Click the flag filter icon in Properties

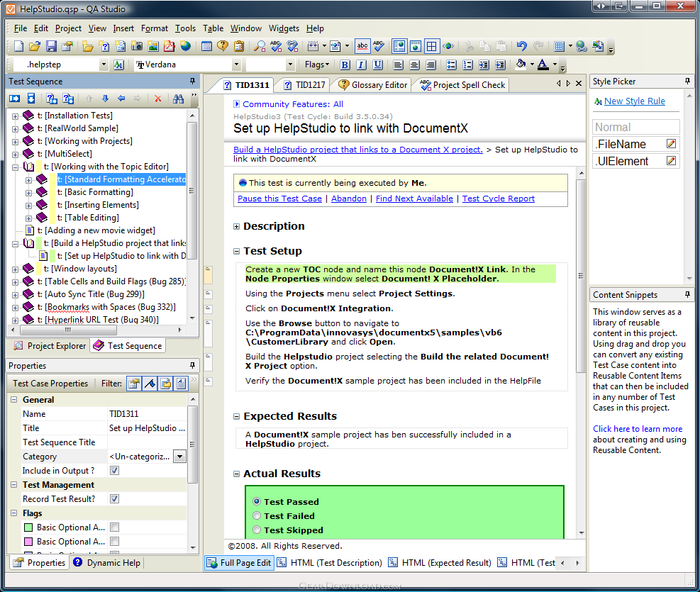click(x=150, y=384)
